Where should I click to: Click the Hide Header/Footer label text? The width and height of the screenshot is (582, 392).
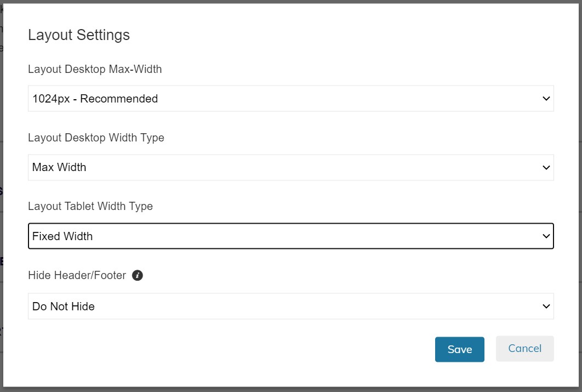pyautogui.click(x=77, y=275)
